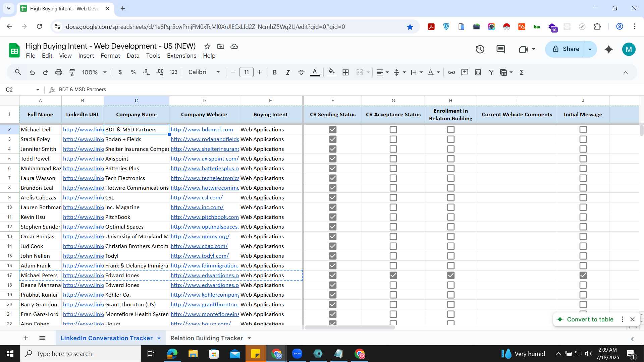The width and height of the screenshot is (644, 362).
Task: Click the Insert link icon
Action: 451,72
